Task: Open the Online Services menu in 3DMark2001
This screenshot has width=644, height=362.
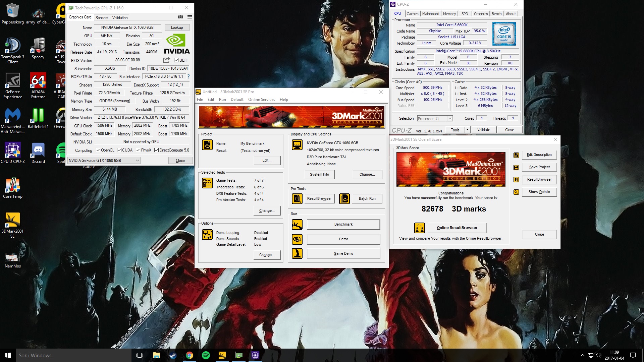Action: pyautogui.click(x=262, y=100)
